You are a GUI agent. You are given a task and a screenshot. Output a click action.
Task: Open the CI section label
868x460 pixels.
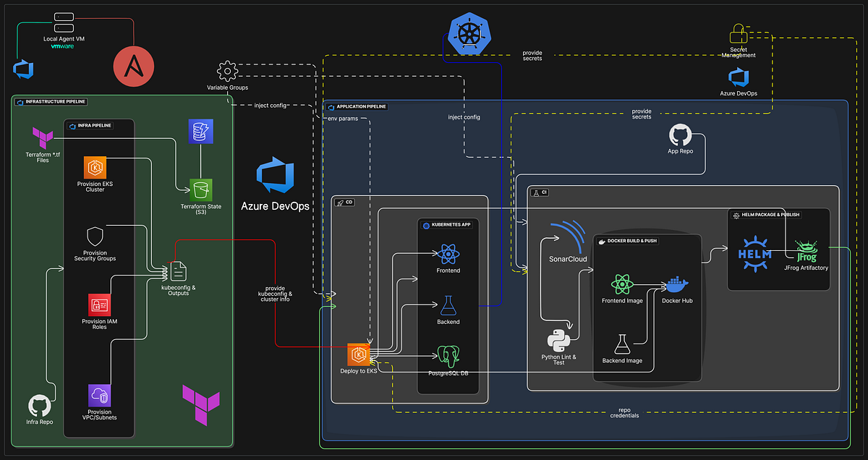(x=538, y=192)
